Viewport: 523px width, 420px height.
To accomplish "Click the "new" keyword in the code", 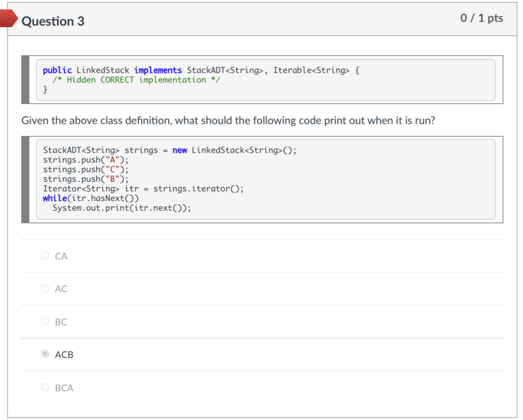I will pos(179,150).
